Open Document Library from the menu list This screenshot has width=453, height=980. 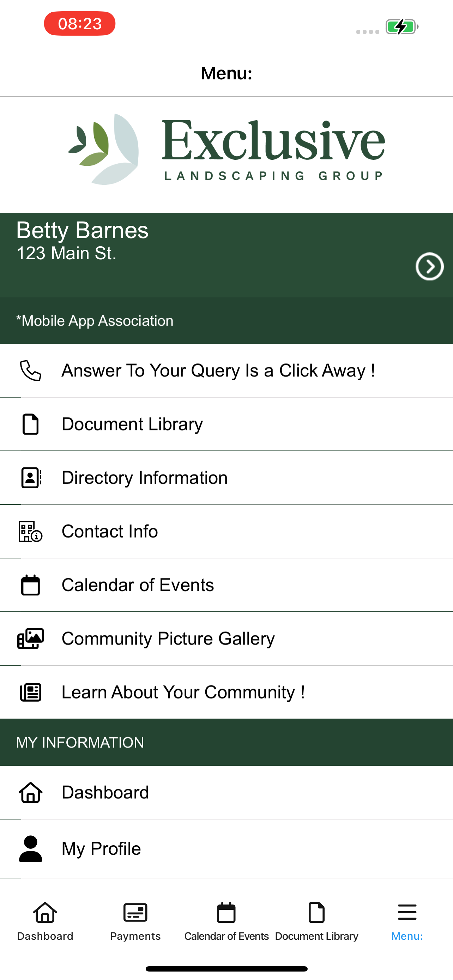227,424
